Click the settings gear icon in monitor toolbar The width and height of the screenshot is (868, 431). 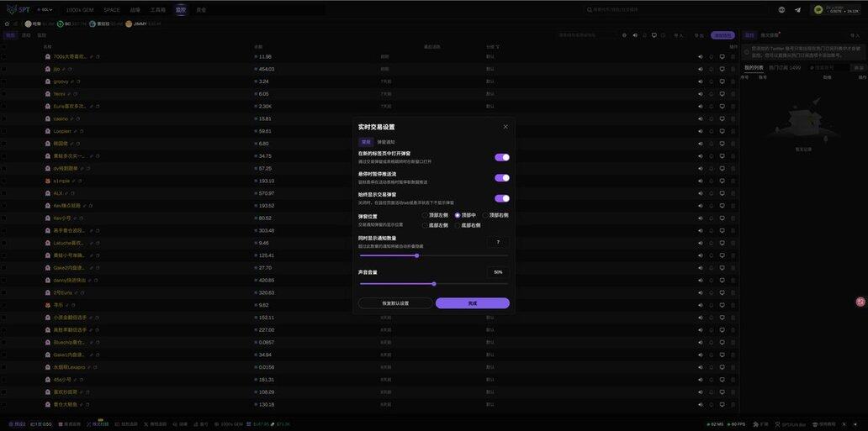coord(624,35)
